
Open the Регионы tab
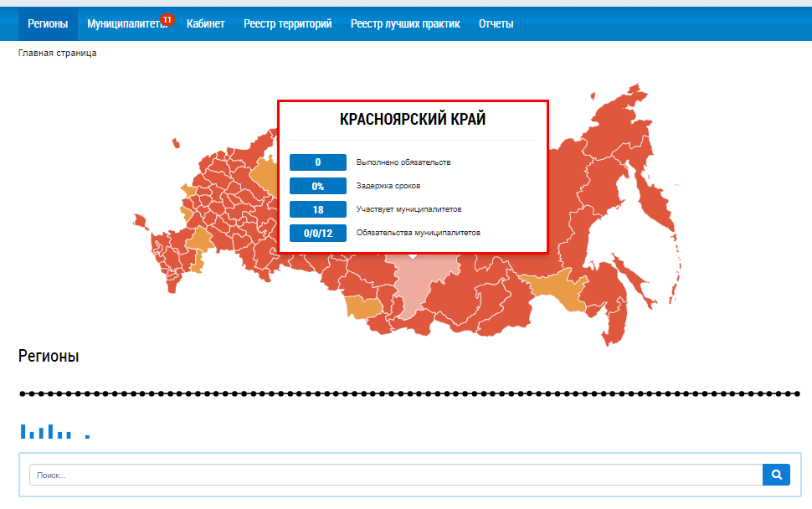click(48, 23)
